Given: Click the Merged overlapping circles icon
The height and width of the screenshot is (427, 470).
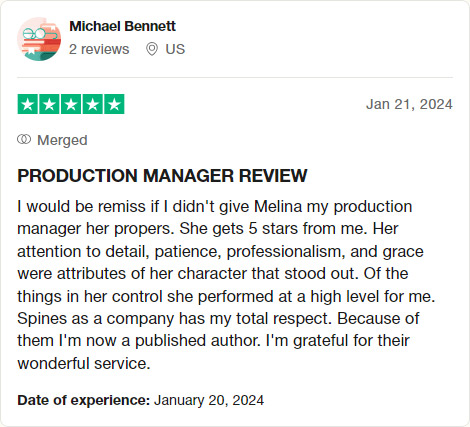Looking at the screenshot, I should click(24, 139).
